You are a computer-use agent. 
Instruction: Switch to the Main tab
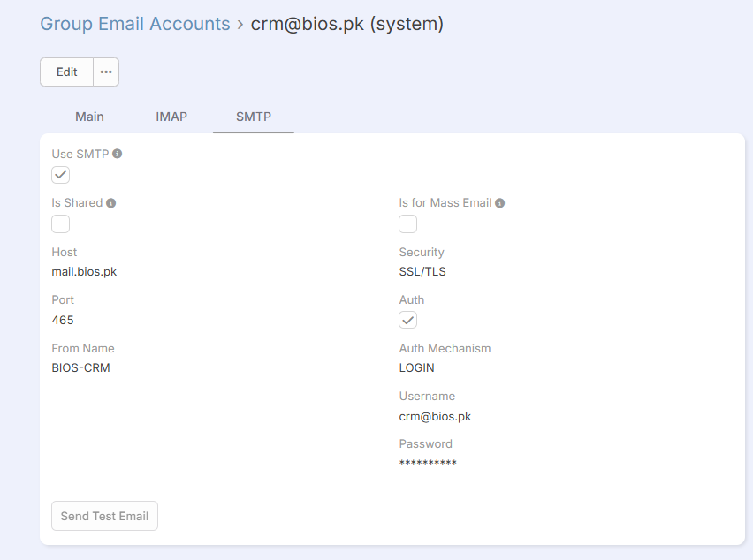coord(89,117)
